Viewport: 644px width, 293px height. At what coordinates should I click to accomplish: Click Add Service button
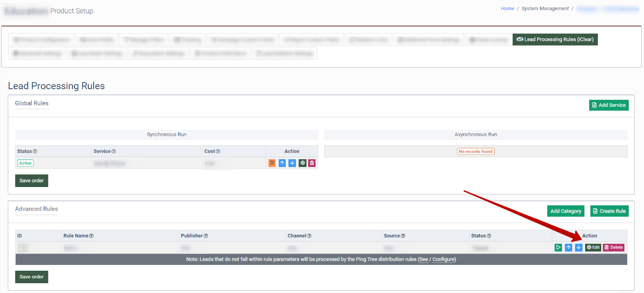609,105
